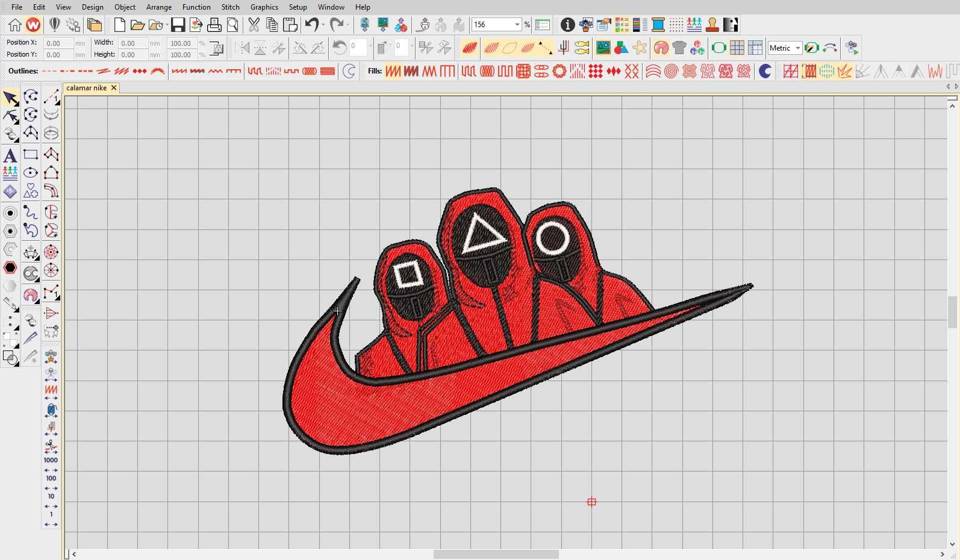Click the grey crescent outline icon

[349, 71]
